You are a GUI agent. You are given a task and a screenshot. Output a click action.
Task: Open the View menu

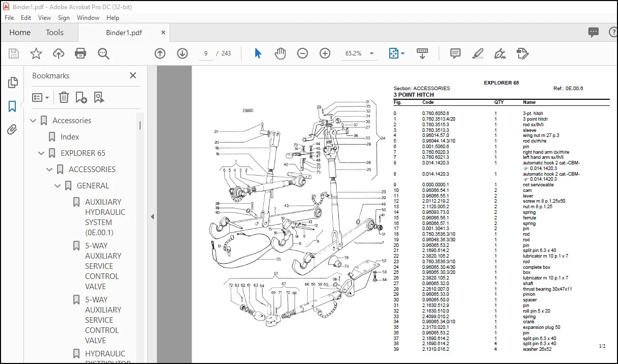pyautogui.click(x=45, y=17)
